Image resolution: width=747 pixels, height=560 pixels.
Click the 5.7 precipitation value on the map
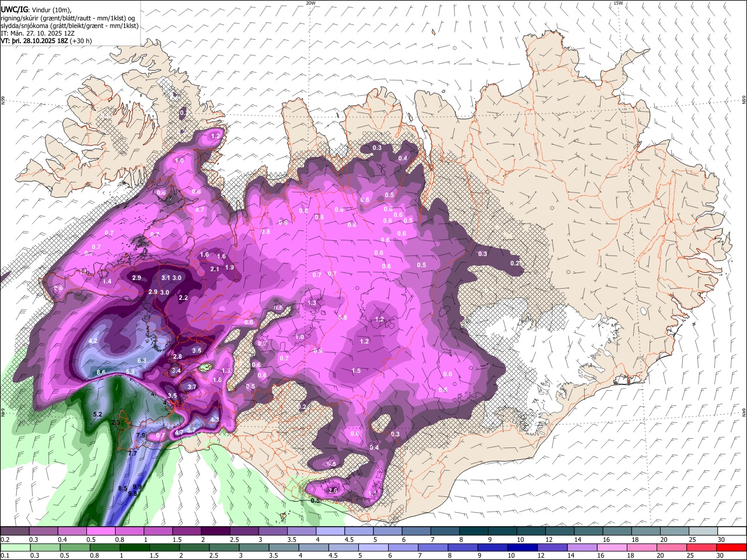(x=191, y=430)
